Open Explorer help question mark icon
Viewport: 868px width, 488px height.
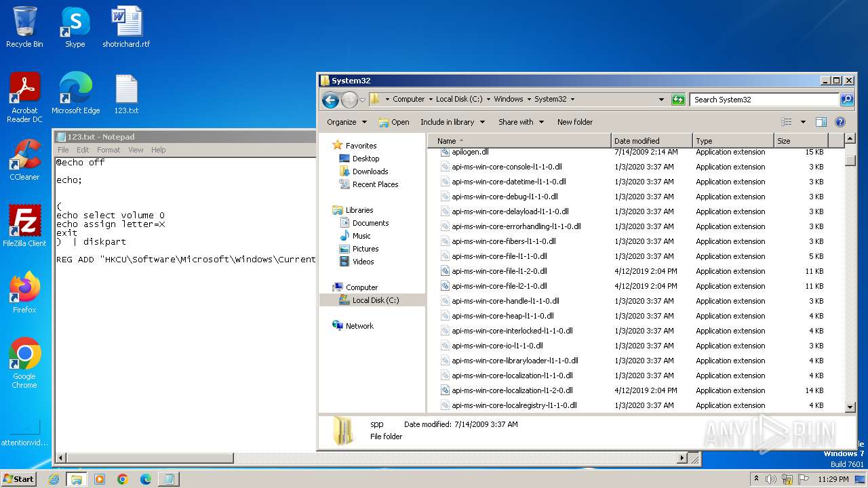pyautogui.click(x=840, y=122)
